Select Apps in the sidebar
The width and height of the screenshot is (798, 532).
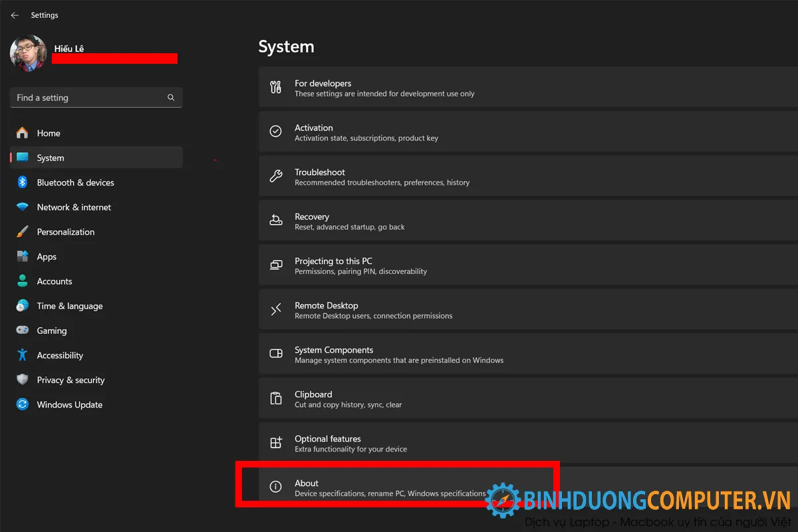(47, 257)
